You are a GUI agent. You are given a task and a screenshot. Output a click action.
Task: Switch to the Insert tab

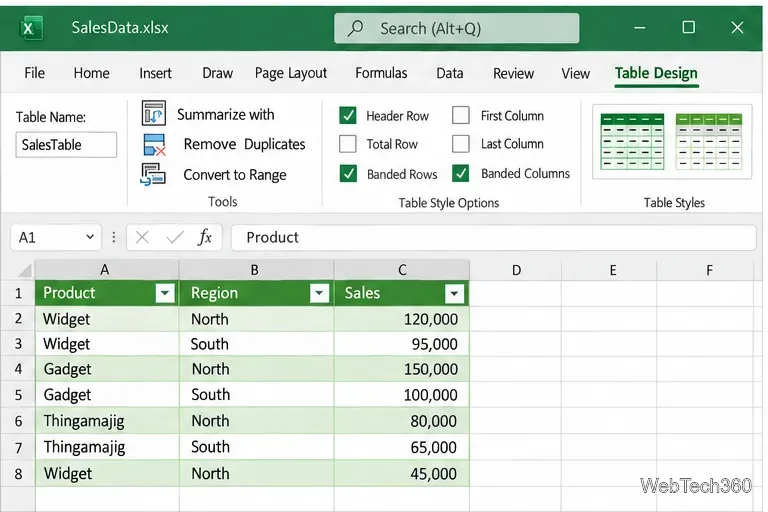click(x=155, y=73)
